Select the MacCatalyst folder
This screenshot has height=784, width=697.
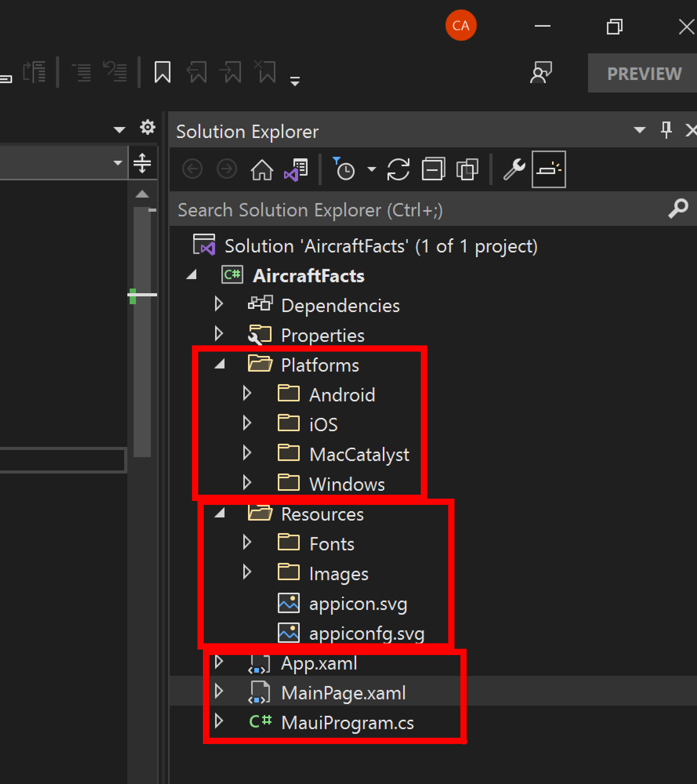coord(359,455)
